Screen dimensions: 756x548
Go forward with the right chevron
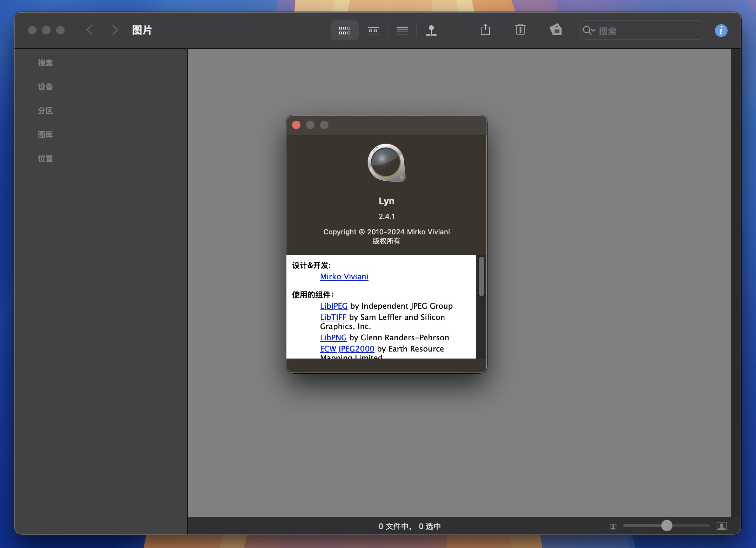coord(114,30)
